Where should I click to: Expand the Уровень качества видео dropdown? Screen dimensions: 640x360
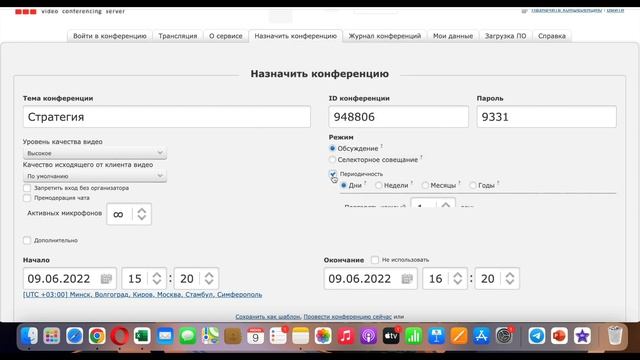(x=95, y=153)
